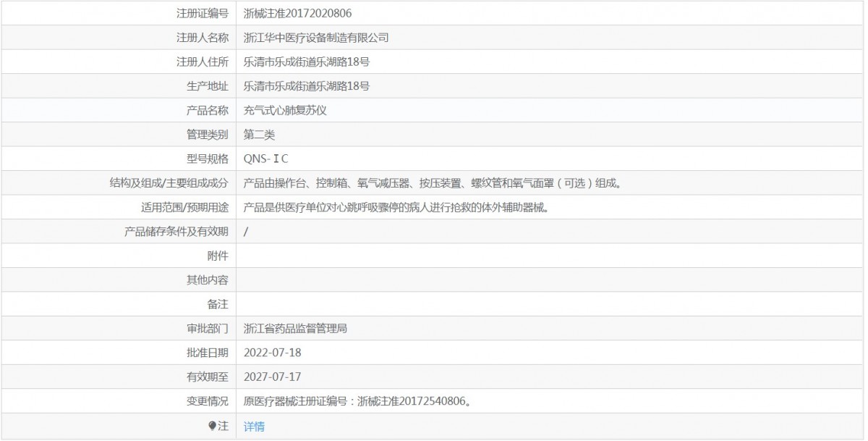Click the 产品储存条件及有效期 label

[x=176, y=232]
